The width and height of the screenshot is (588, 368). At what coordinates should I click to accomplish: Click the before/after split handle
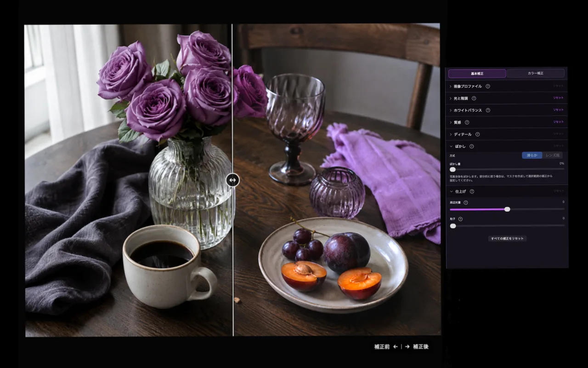tap(233, 180)
